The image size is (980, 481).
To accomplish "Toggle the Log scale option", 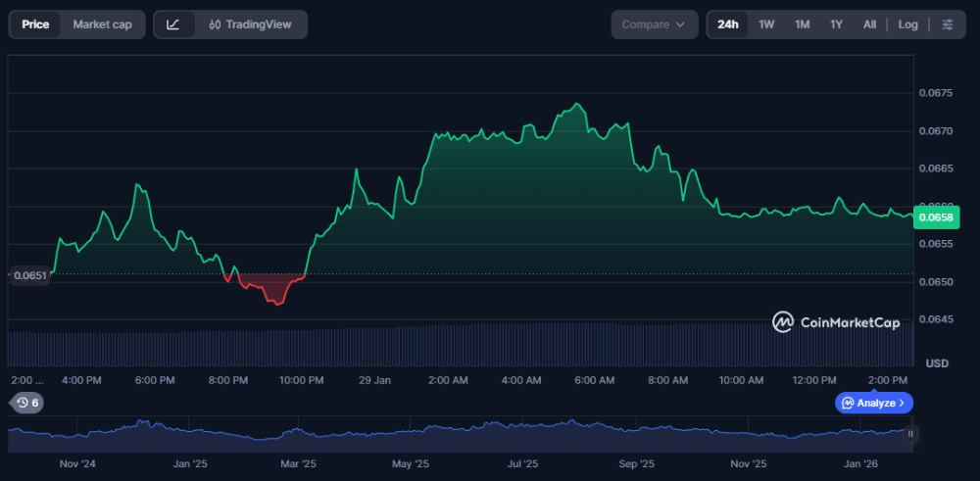I will click(x=908, y=24).
